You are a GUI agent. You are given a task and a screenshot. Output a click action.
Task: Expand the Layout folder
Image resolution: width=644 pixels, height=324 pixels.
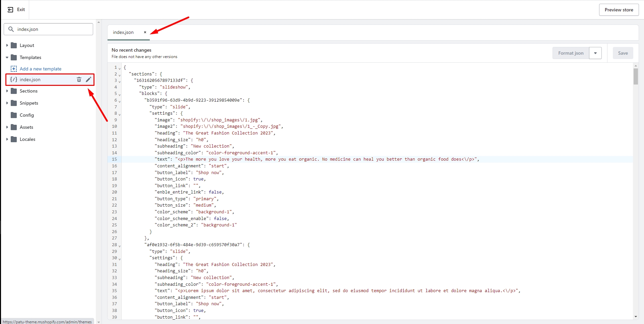7,45
